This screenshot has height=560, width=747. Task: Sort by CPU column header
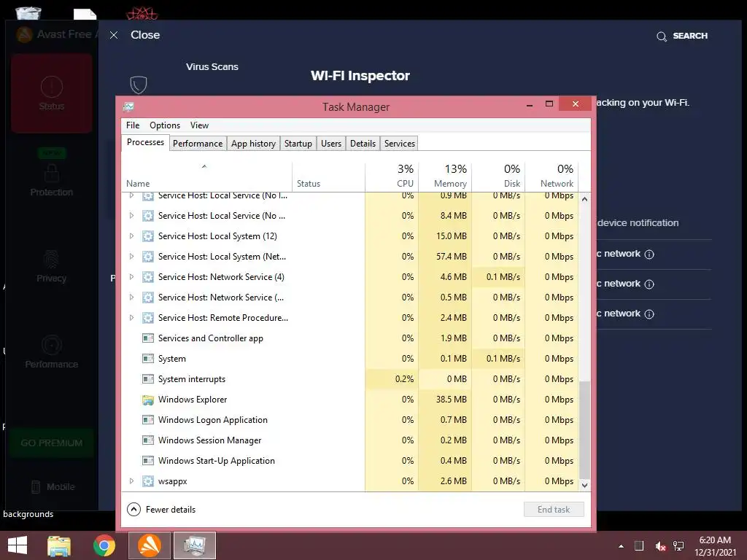[392, 176]
